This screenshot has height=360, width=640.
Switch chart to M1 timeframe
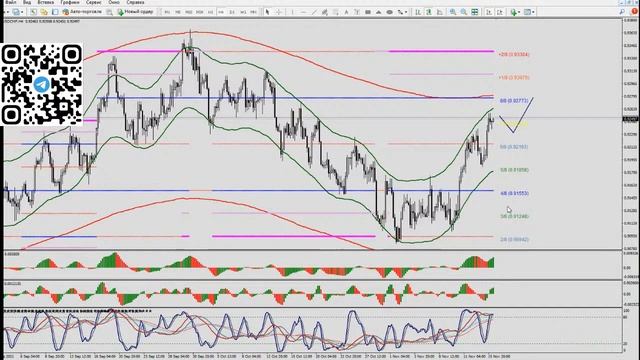click(x=167, y=12)
